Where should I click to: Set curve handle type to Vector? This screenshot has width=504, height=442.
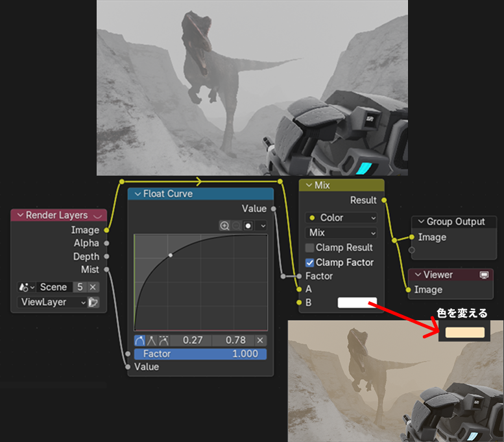(152, 340)
